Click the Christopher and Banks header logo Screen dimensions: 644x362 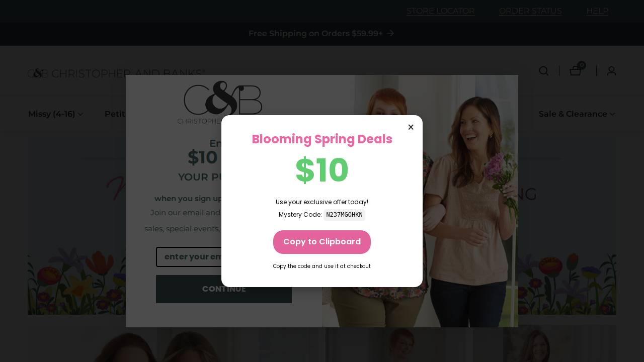pyautogui.click(x=116, y=73)
